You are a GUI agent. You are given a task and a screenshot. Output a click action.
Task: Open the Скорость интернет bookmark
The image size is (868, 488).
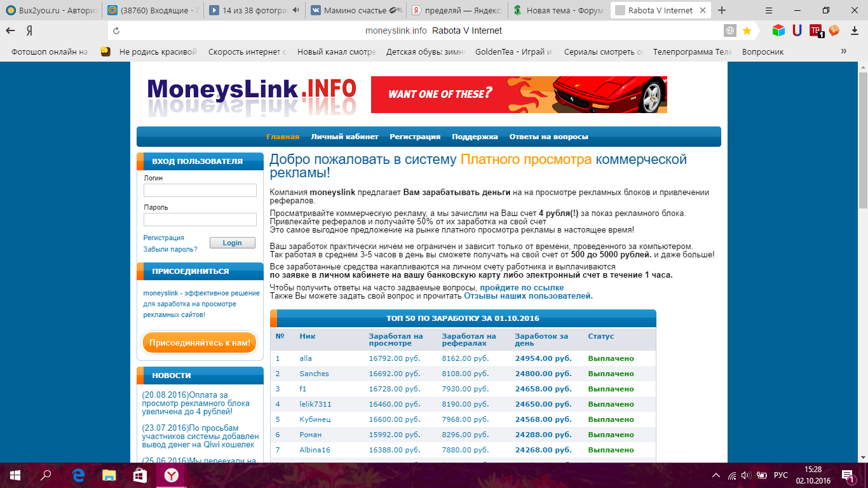pyautogui.click(x=248, y=52)
